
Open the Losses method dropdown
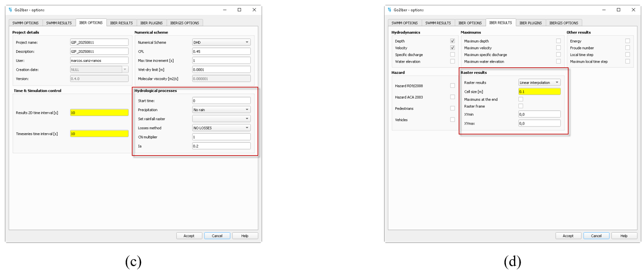click(x=221, y=128)
